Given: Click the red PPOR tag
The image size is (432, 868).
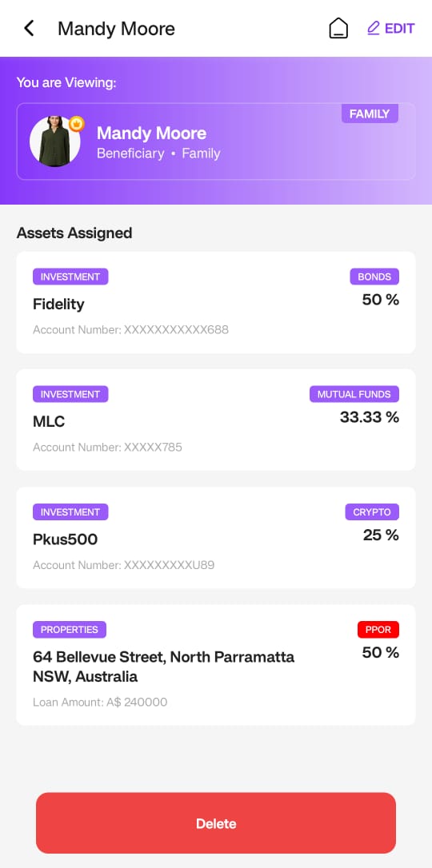Looking at the screenshot, I should (378, 629).
